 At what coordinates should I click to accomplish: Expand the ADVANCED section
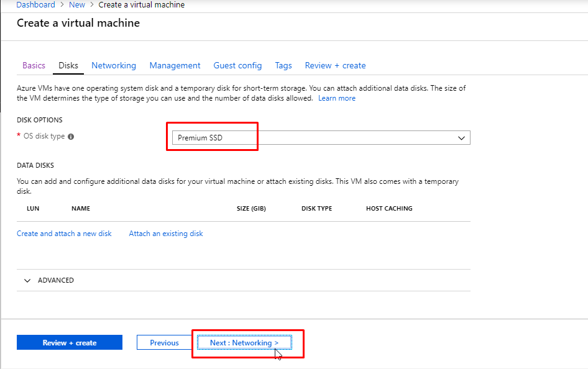coord(48,280)
